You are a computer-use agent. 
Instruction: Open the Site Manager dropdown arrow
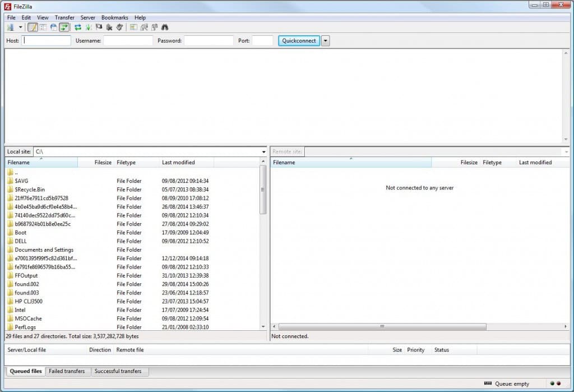coord(20,27)
